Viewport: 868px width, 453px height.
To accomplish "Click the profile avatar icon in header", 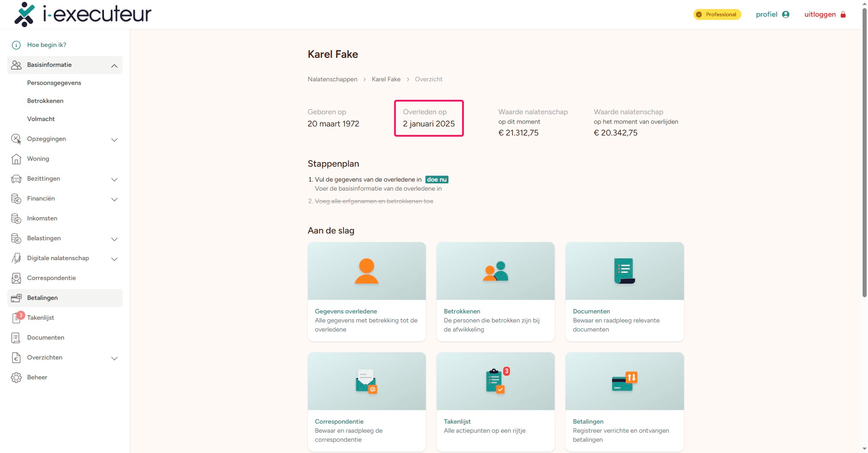I will (786, 14).
